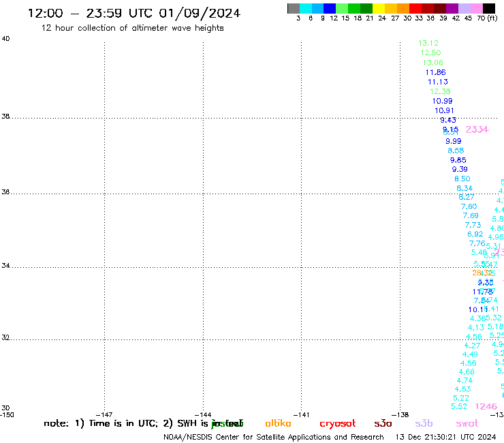Click the 7.76 reading
This screenshot has width=504, height=443.
pos(477,243)
